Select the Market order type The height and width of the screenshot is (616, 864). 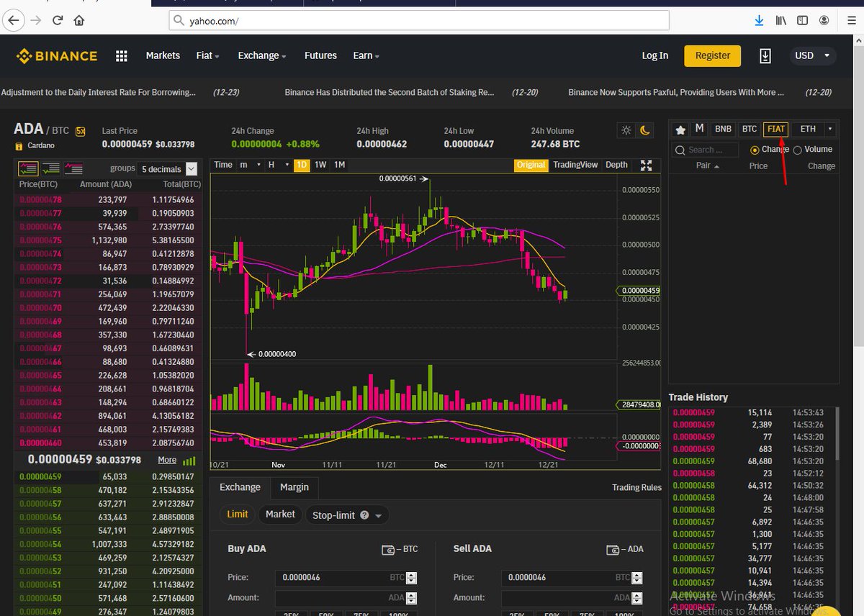280,515
